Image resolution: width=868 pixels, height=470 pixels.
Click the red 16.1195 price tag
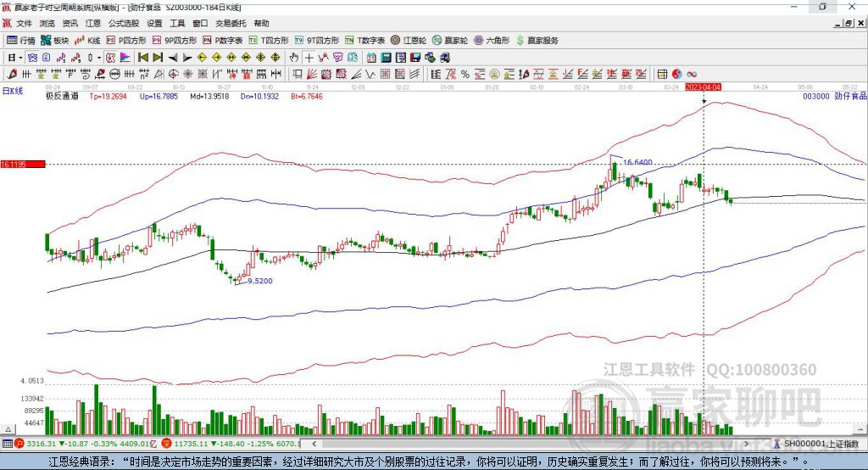click(x=22, y=164)
